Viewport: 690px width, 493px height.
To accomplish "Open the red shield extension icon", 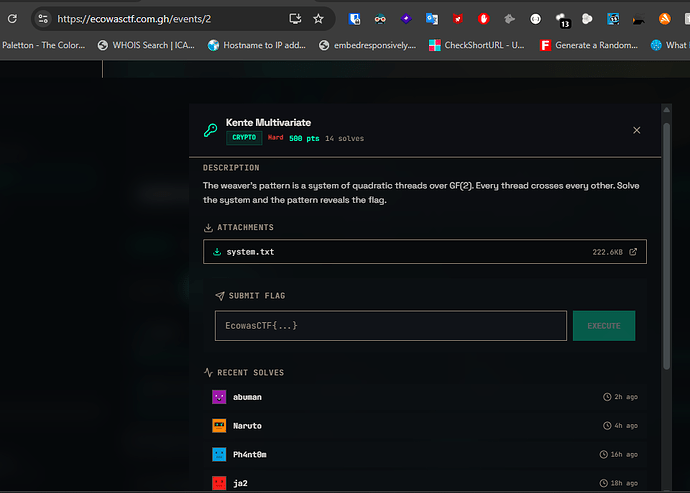I will pos(458,19).
